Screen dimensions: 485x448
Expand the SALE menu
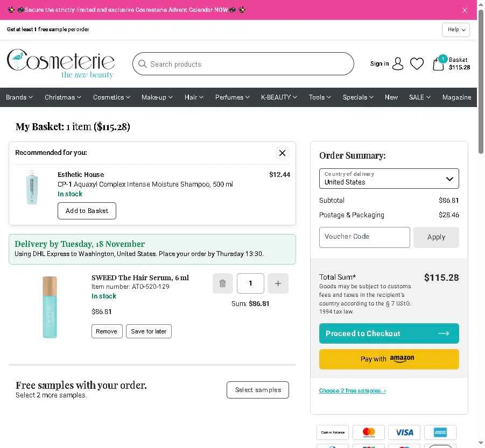(x=419, y=97)
